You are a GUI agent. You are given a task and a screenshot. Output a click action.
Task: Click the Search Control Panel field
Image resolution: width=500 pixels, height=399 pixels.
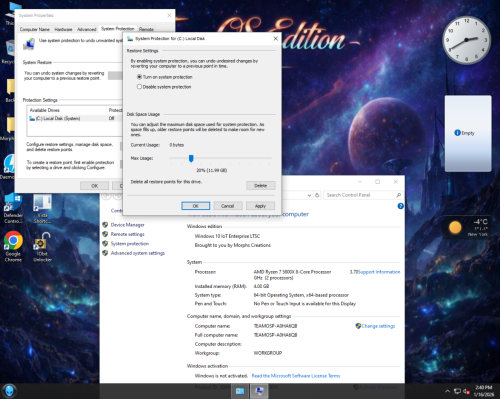pyautogui.click(x=362, y=195)
